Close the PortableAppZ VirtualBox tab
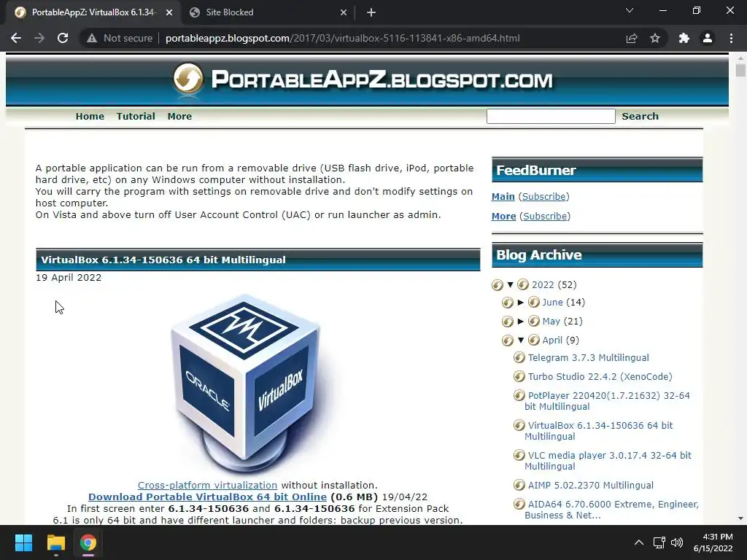 click(x=169, y=12)
